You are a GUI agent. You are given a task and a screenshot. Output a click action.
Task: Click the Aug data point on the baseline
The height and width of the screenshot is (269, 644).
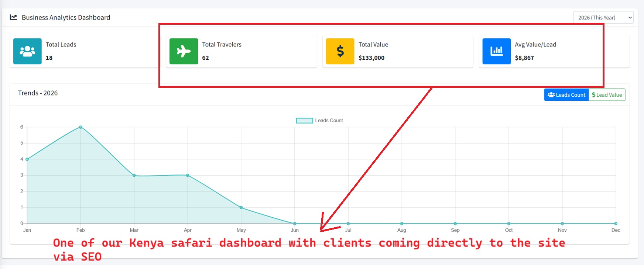(402, 224)
